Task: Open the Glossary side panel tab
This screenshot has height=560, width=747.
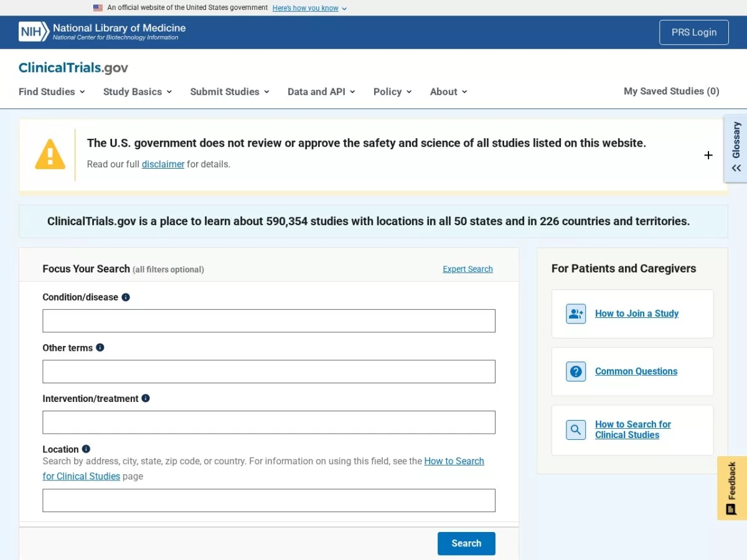Action: [736, 147]
